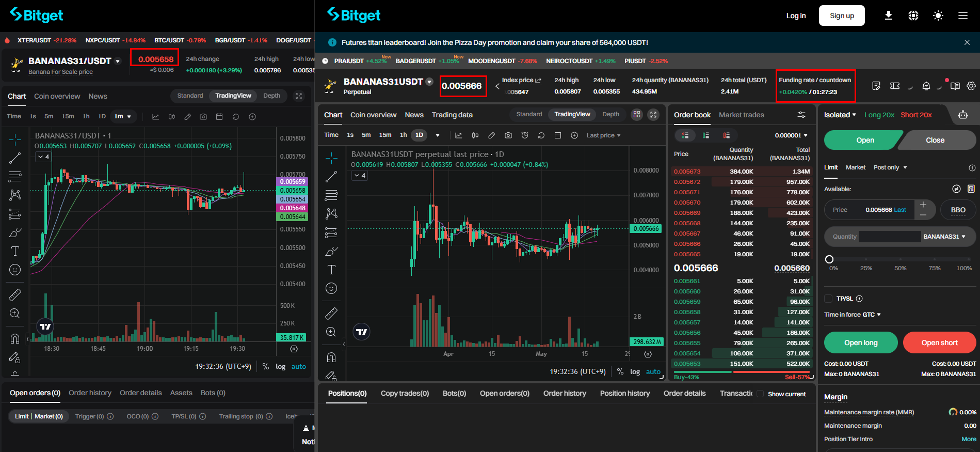Click the zoom-in tool in futures chart

tap(331, 332)
